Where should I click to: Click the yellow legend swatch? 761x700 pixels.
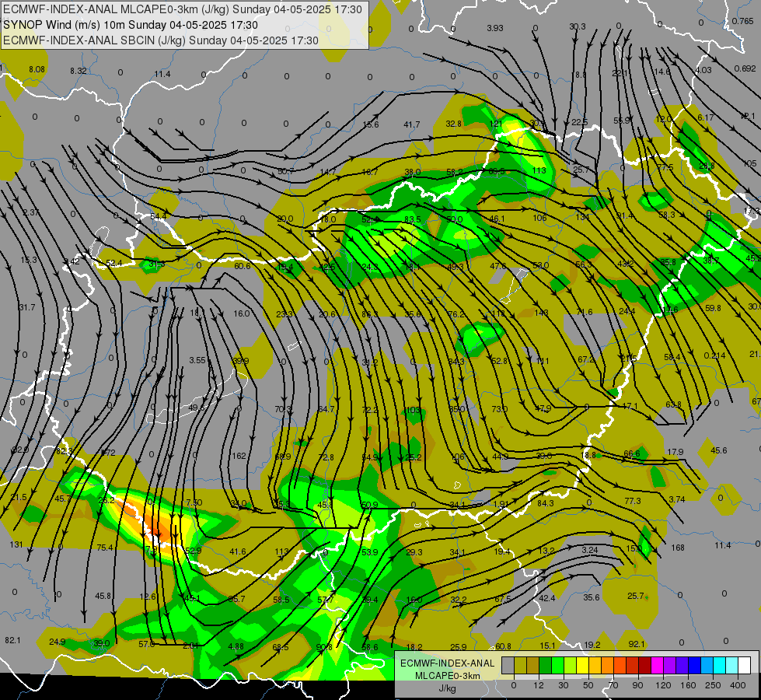(582, 665)
